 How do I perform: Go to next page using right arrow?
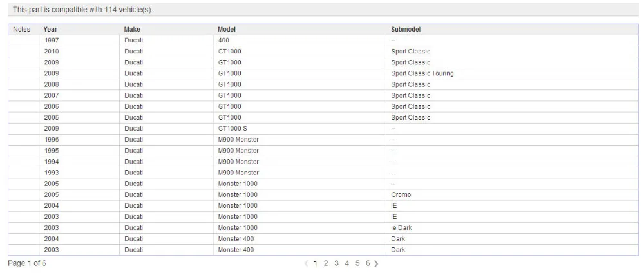click(376, 263)
